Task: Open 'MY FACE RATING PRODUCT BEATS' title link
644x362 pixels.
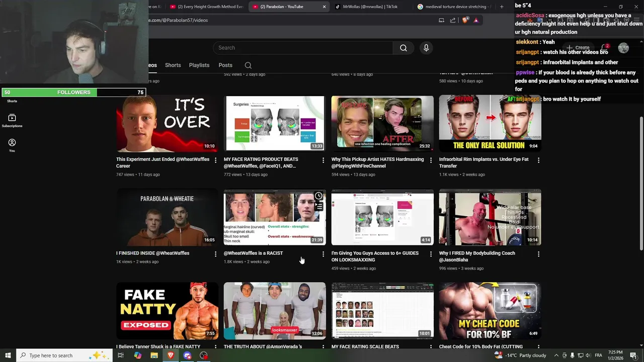Action: (x=261, y=162)
